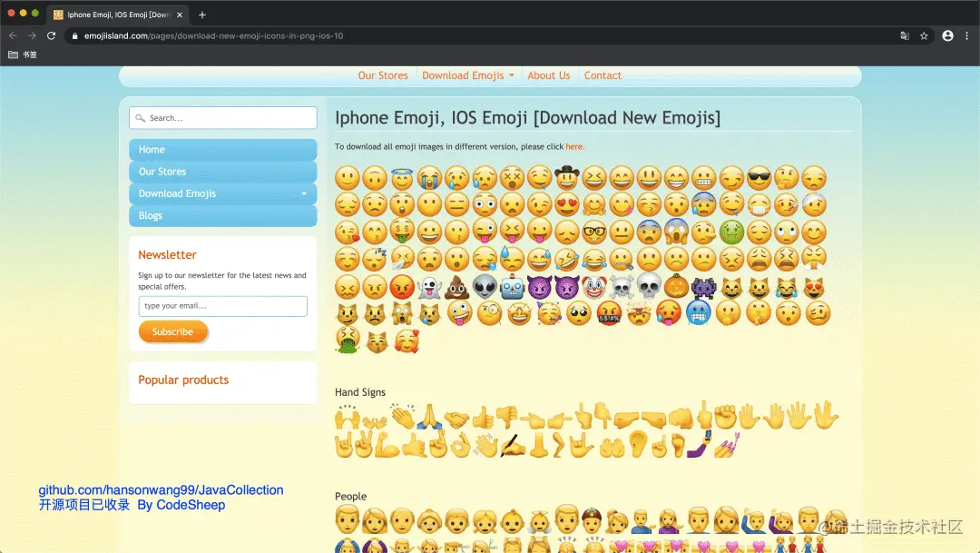Click the purple space invader emoji
Screen dimensions: 980x553
[704, 287]
